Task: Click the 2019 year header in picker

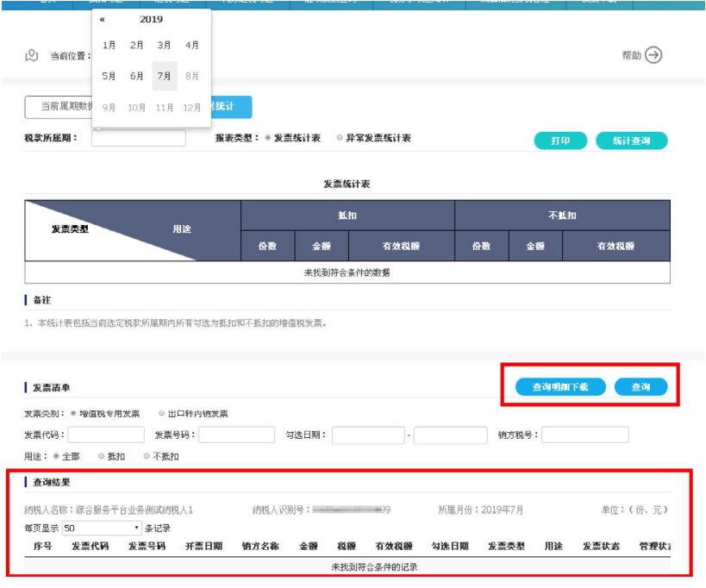Action: [x=152, y=19]
